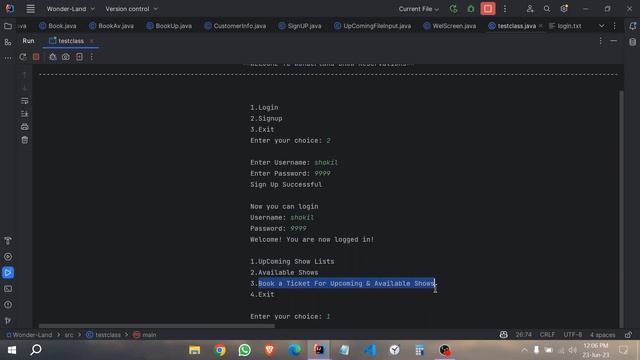This screenshot has height=360, width=640.
Task: Switch to the SignUP.java tab
Action: pyautogui.click(x=300, y=26)
